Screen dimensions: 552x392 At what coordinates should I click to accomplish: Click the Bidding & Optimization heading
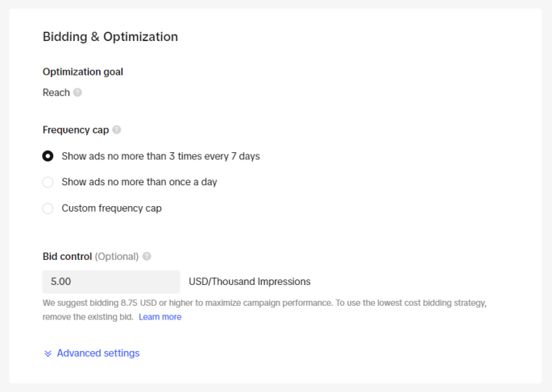110,37
